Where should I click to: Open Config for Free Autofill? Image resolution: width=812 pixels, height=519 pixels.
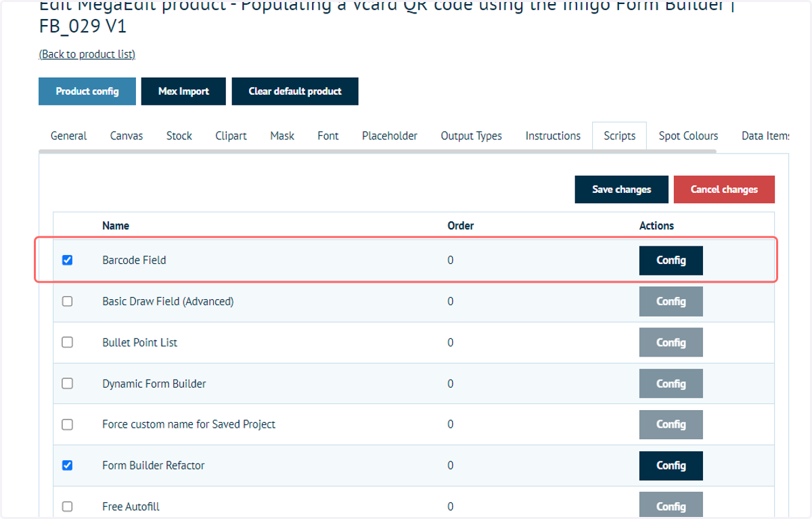coord(671,506)
